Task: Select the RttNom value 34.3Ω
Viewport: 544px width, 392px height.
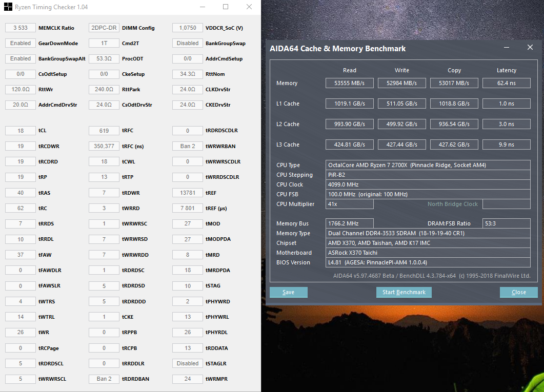Action: 188,74
